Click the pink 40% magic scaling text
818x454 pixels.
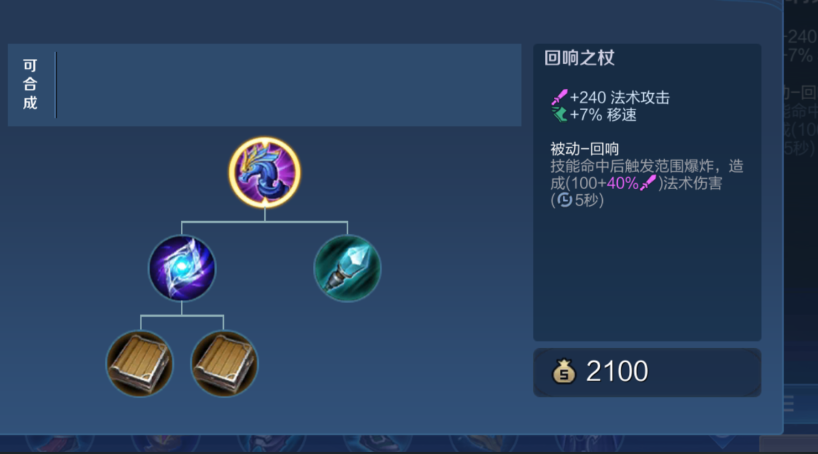point(622,183)
